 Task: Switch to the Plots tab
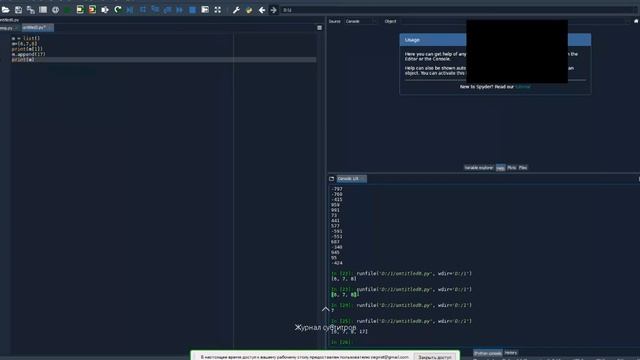(511, 168)
